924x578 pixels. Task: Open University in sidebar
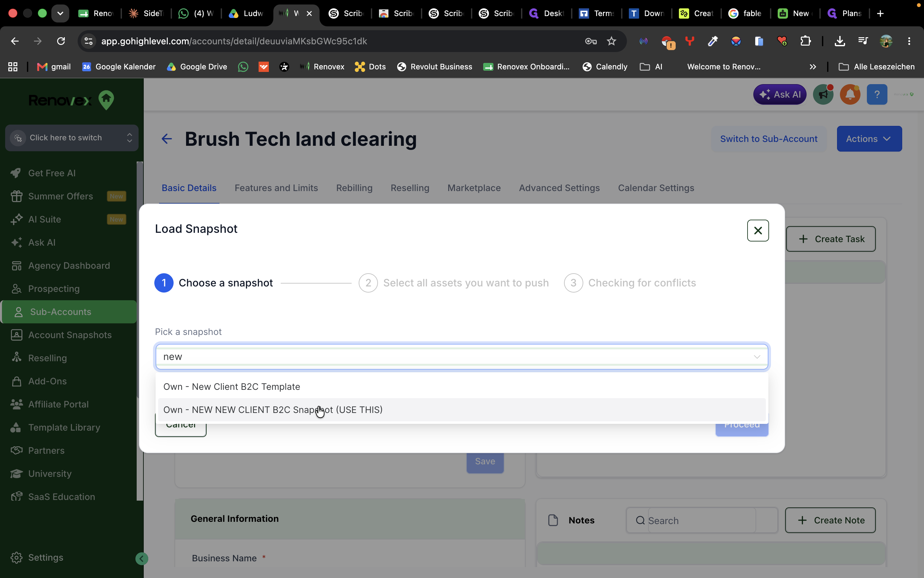(x=50, y=474)
